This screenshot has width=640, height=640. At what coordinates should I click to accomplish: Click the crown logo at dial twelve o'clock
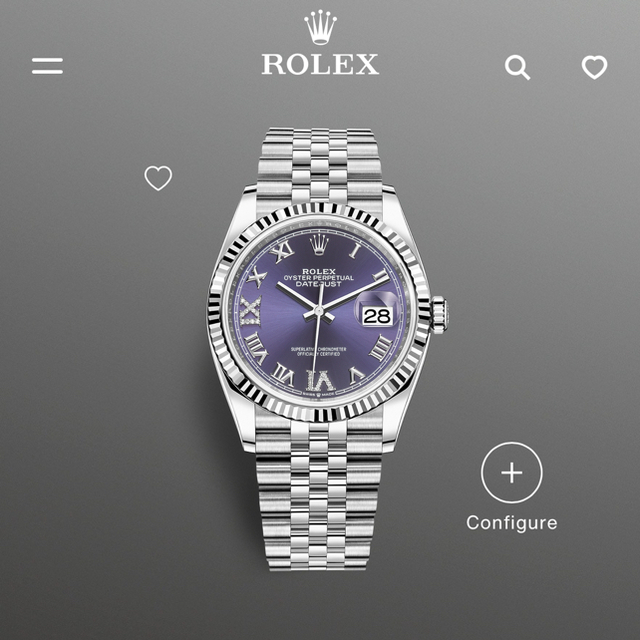pos(319,244)
